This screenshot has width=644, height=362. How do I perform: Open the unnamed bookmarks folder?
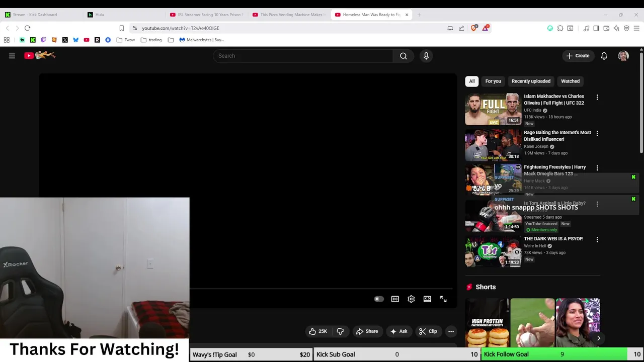tap(171, 40)
